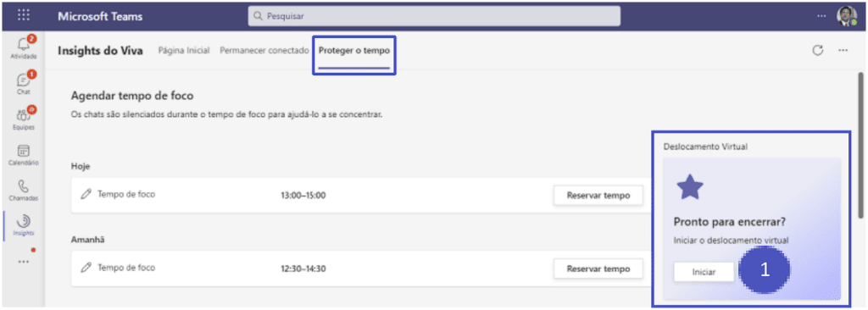Click the Agendar tempo de foco heading
The image size is (868, 310).
coord(132,96)
